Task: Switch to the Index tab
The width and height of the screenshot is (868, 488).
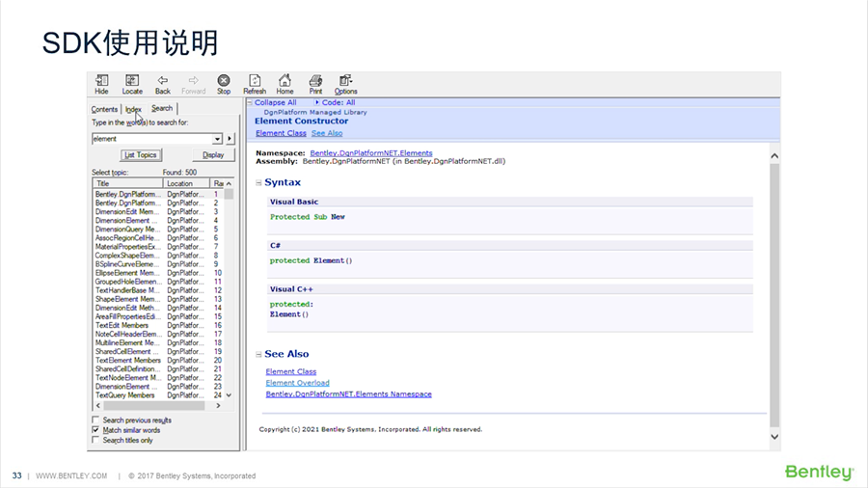Action: (133, 109)
